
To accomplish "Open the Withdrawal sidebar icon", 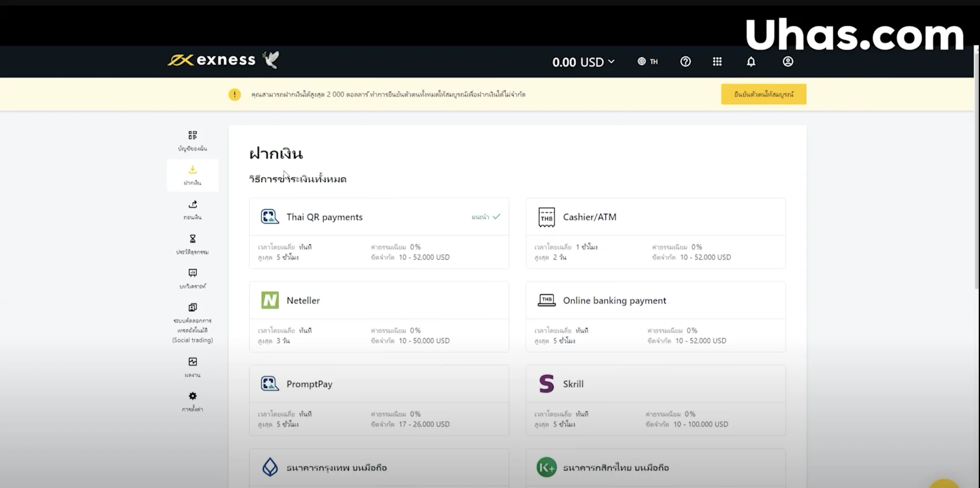I will tap(192, 204).
